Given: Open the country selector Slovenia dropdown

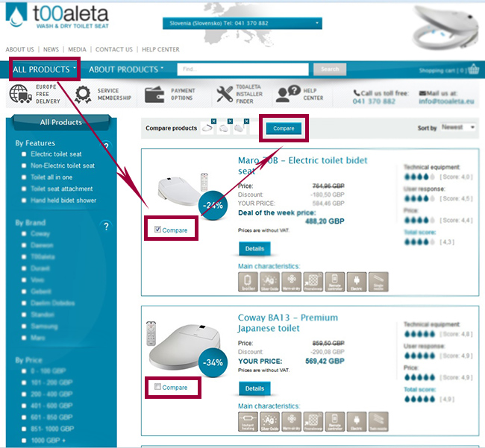Looking at the screenshot, I should pos(242,23).
